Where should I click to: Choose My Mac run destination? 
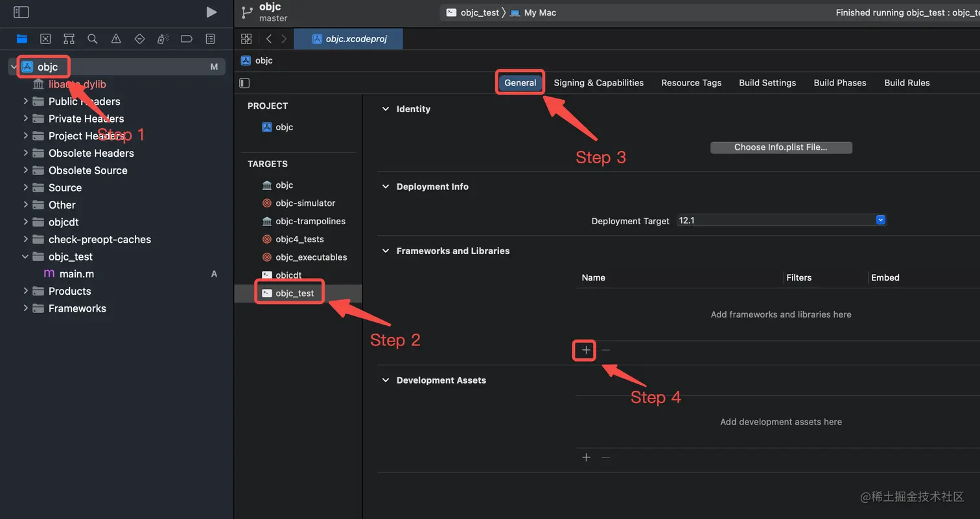click(533, 12)
